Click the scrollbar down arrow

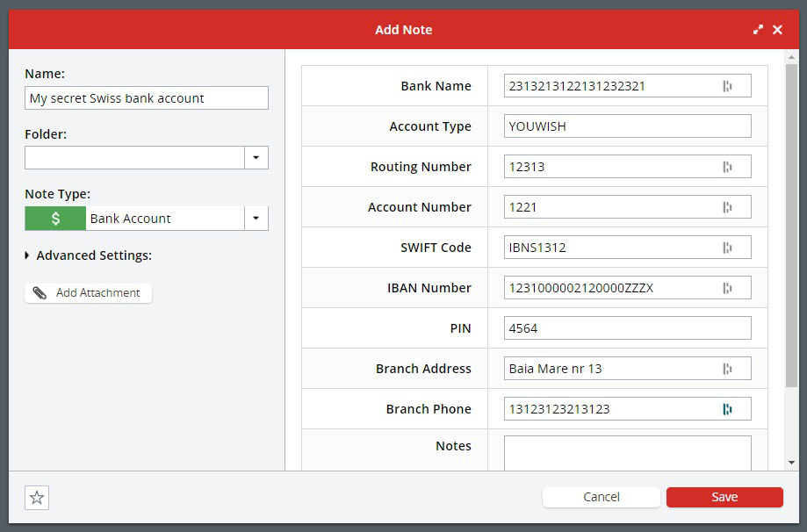(791, 463)
